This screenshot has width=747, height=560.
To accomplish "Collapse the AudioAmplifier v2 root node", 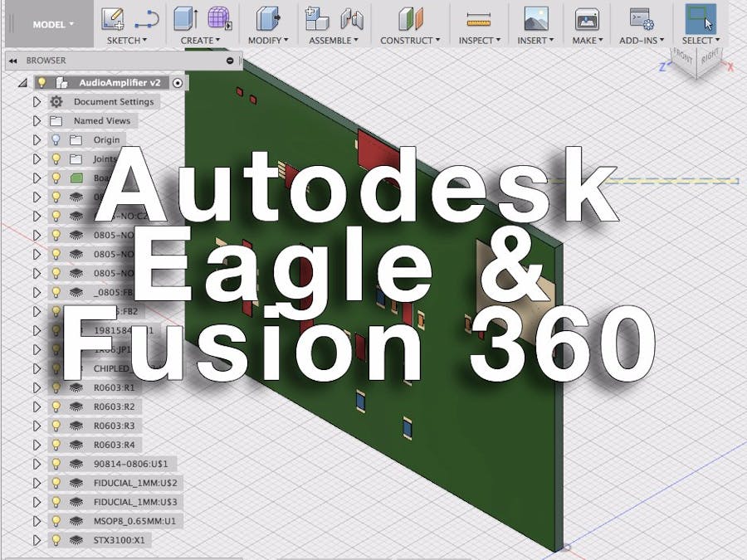I will pos(22,83).
